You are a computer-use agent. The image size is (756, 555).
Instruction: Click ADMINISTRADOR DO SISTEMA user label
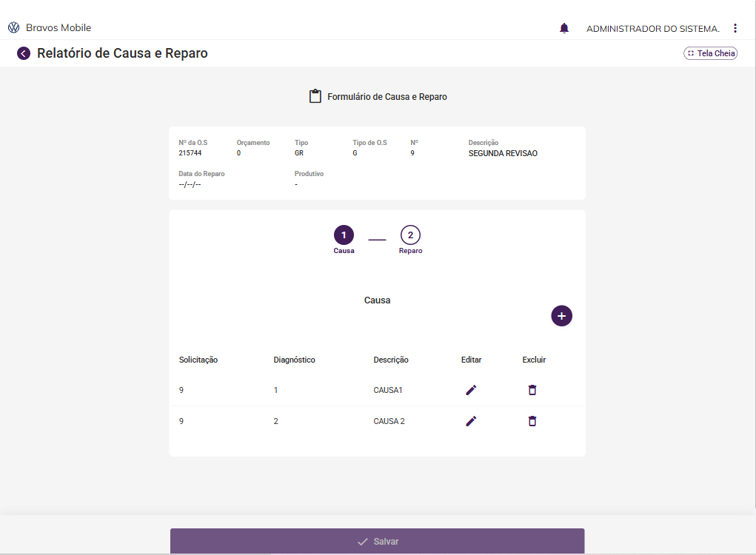click(x=653, y=28)
